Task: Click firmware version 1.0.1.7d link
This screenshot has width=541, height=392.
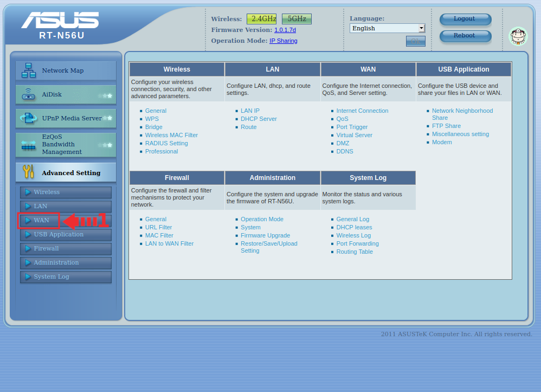Action: [285, 30]
